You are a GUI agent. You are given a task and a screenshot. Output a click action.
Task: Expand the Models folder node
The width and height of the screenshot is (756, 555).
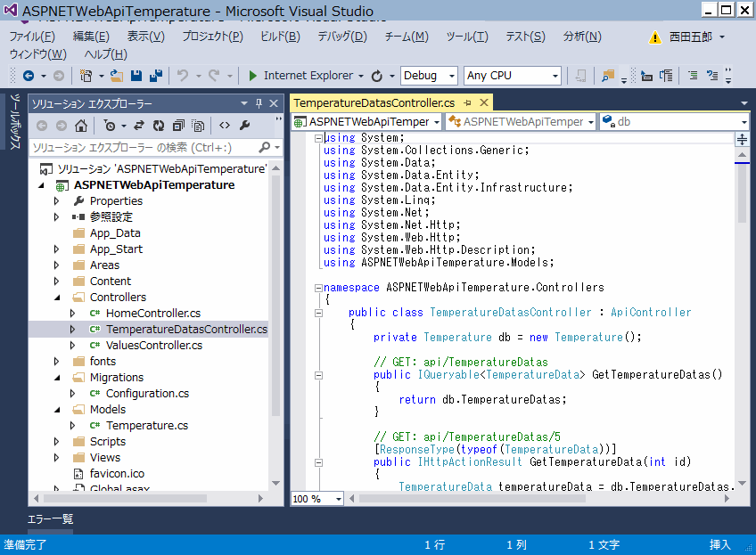pos(57,410)
